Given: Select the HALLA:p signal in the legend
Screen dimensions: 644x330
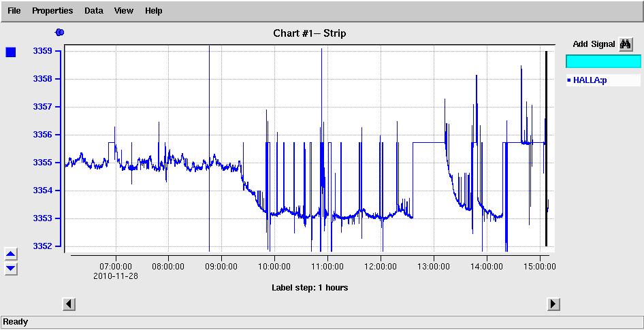Looking at the screenshot, I should coord(603,80).
